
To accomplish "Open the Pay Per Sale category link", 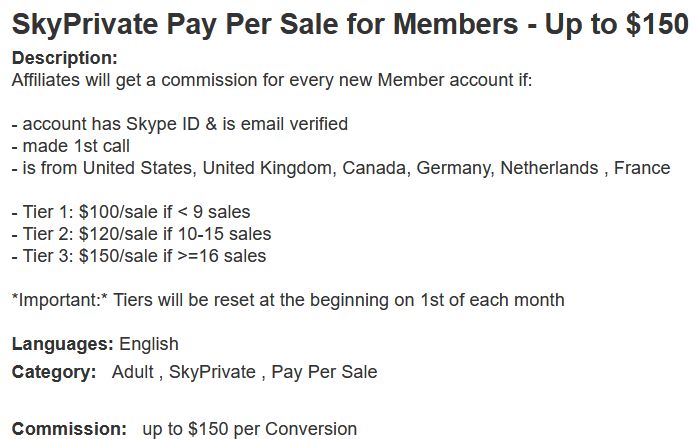I will 324,372.
